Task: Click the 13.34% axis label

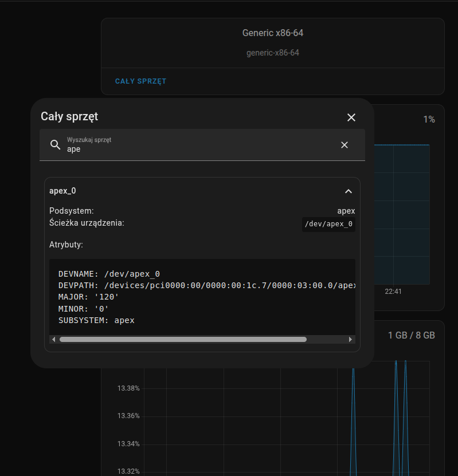Action: (128, 444)
